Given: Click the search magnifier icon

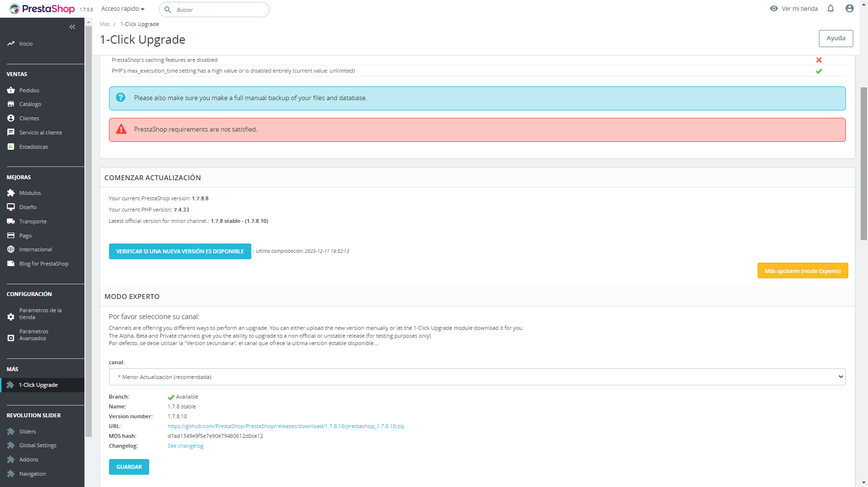Looking at the screenshot, I should pyautogui.click(x=168, y=9).
